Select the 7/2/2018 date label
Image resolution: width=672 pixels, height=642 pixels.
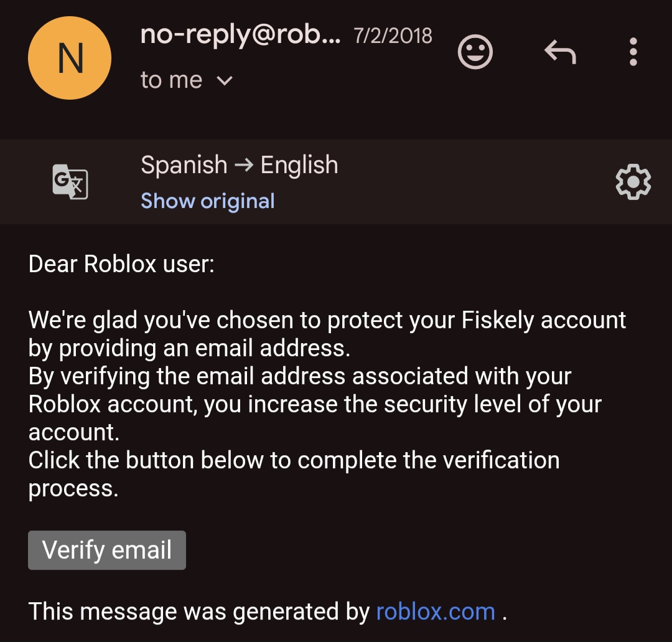(x=393, y=35)
